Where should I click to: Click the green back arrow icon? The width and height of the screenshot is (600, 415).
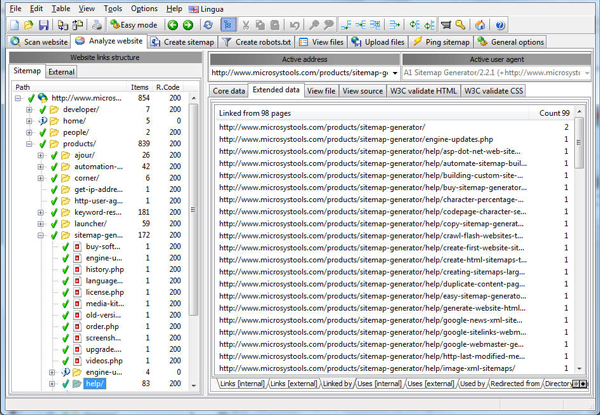174,25
